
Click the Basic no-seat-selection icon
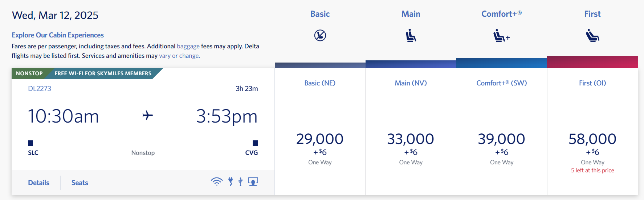pyautogui.click(x=320, y=36)
